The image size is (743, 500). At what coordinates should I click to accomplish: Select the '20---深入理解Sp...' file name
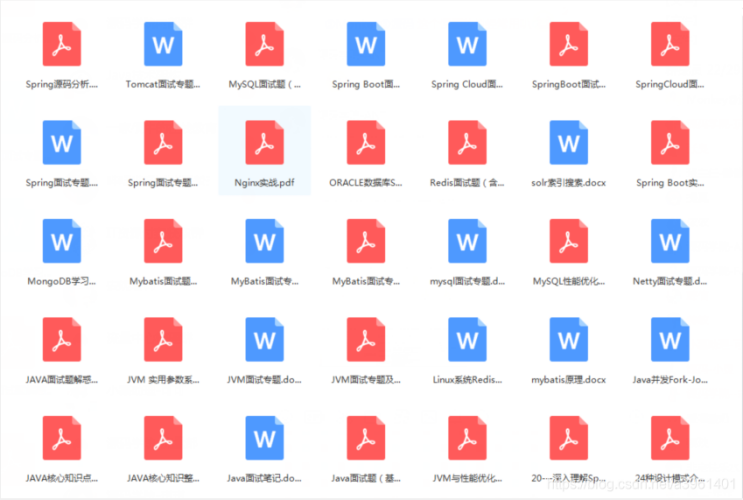[569, 478]
